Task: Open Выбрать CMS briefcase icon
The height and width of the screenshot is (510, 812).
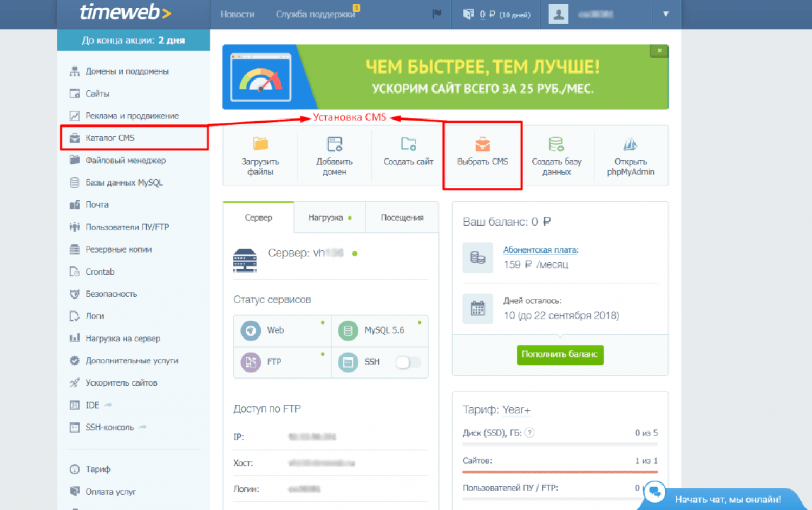Action: pos(482,144)
